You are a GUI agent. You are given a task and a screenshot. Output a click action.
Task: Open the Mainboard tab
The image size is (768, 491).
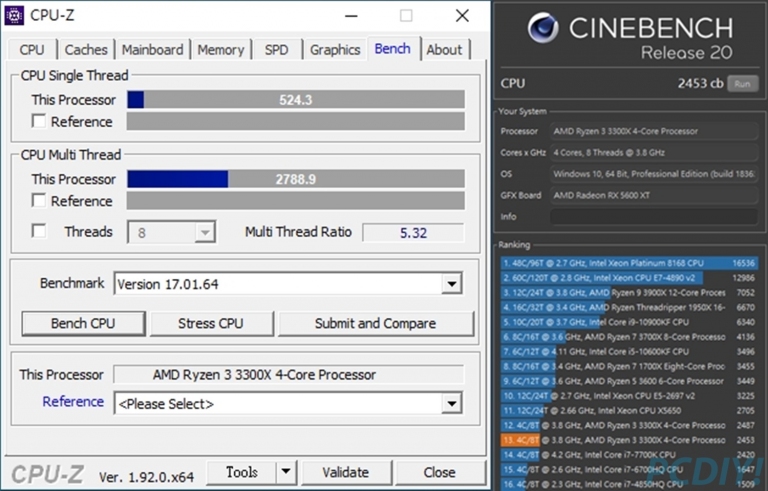click(152, 49)
